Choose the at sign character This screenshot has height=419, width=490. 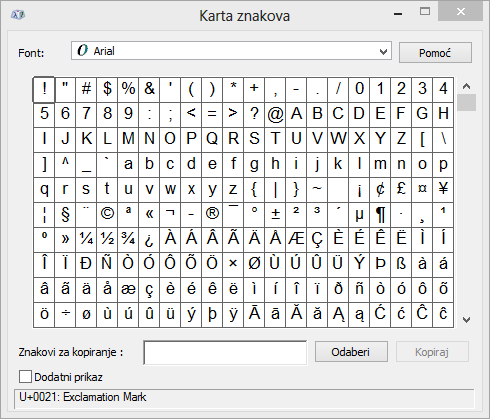click(275, 115)
